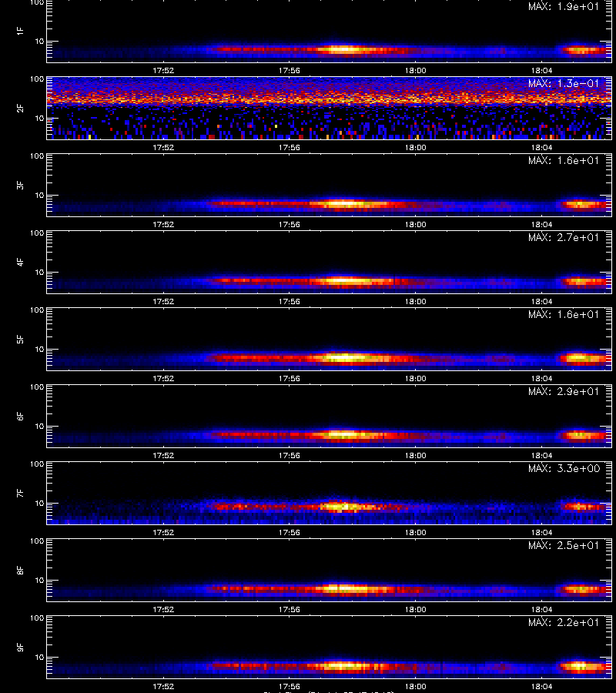
Task: Select the 1F vertical axis title
Action: coord(20,31)
